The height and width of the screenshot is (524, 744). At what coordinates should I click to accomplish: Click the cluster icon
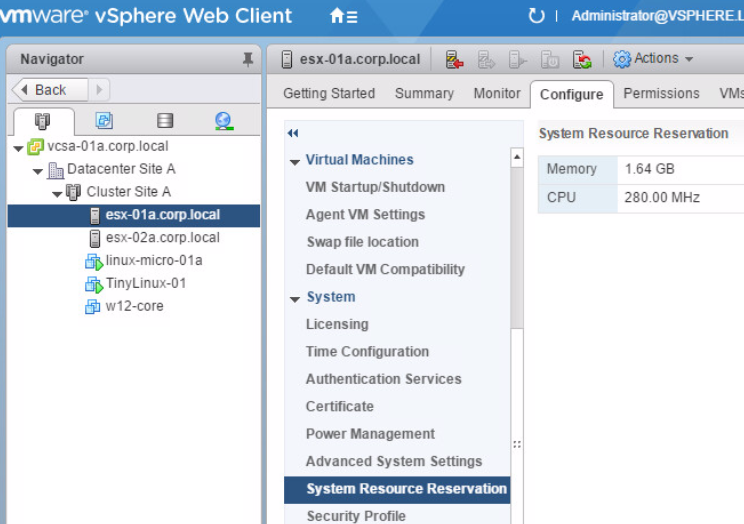coord(73,192)
